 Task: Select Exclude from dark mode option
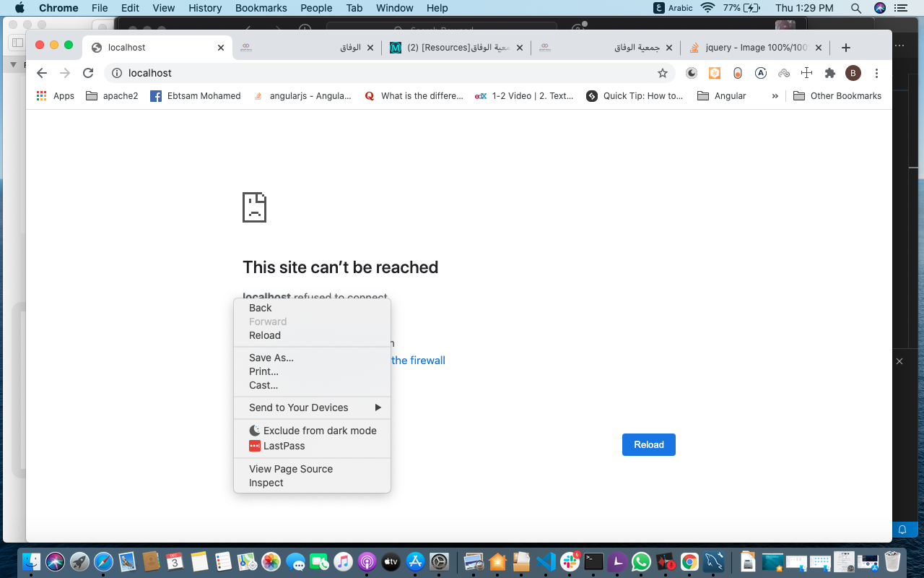pos(319,431)
